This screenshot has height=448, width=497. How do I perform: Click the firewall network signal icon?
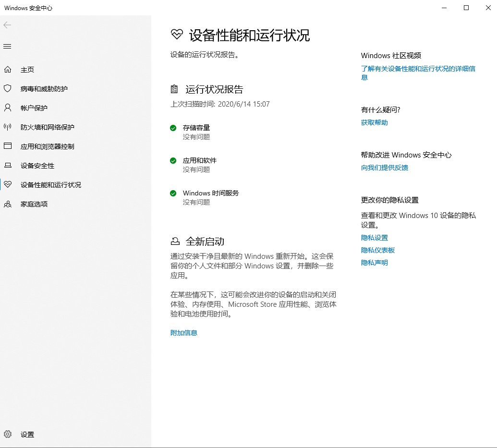(8, 127)
